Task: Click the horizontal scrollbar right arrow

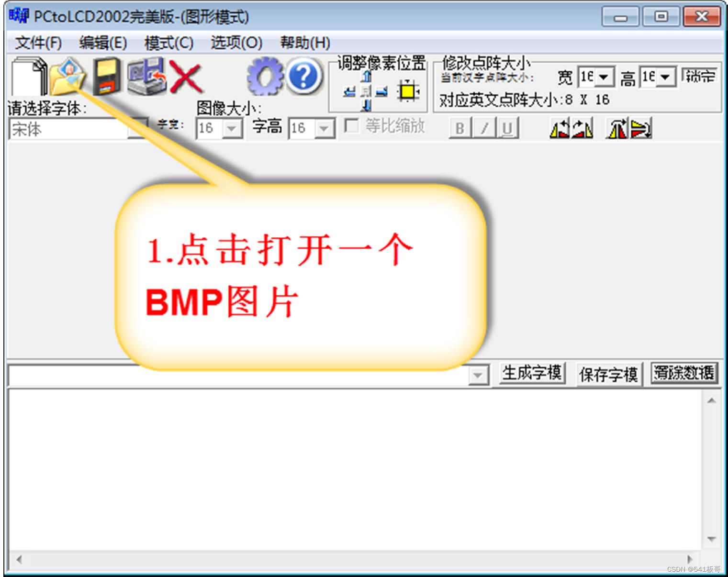Action: pyautogui.click(x=690, y=559)
